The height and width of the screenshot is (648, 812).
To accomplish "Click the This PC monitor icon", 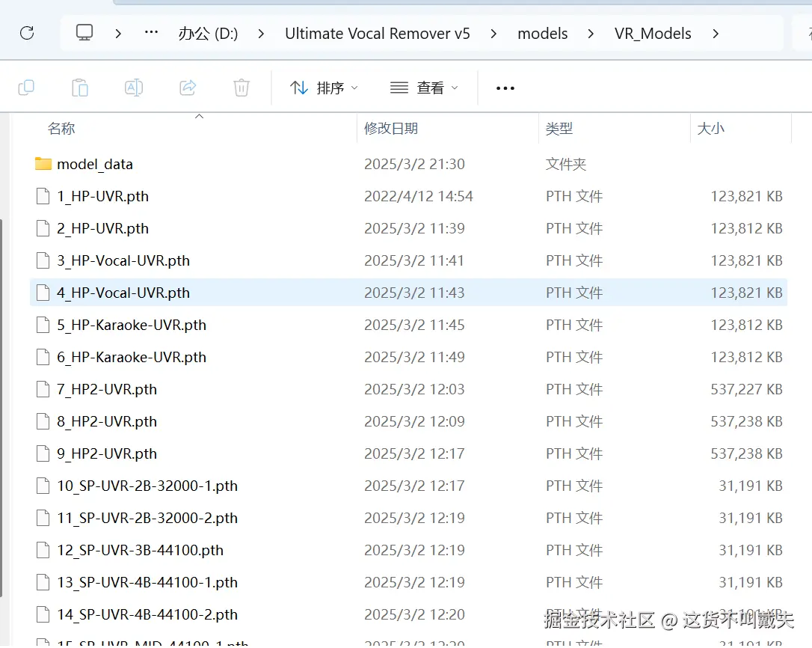I will (x=84, y=33).
